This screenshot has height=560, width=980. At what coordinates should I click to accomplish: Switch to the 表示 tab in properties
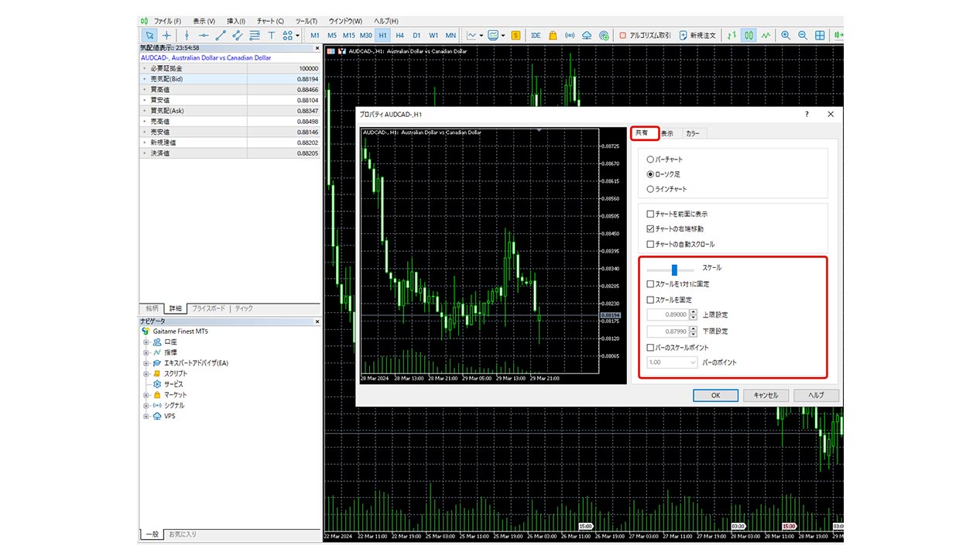coord(667,133)
